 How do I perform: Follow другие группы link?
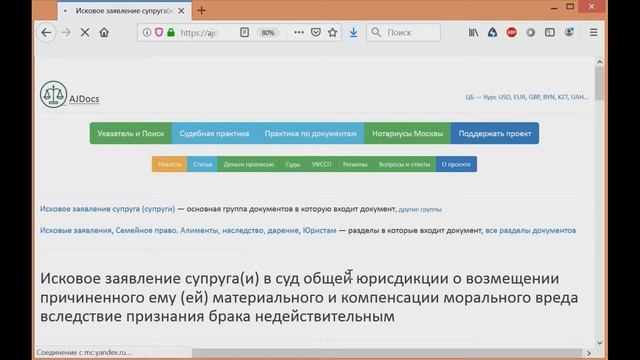click(420, 209)
